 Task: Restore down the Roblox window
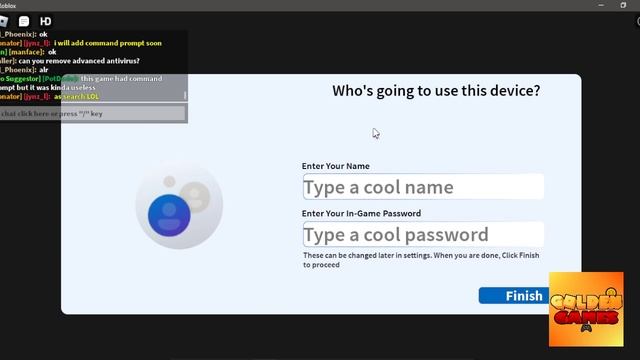[x=623, y=5]
